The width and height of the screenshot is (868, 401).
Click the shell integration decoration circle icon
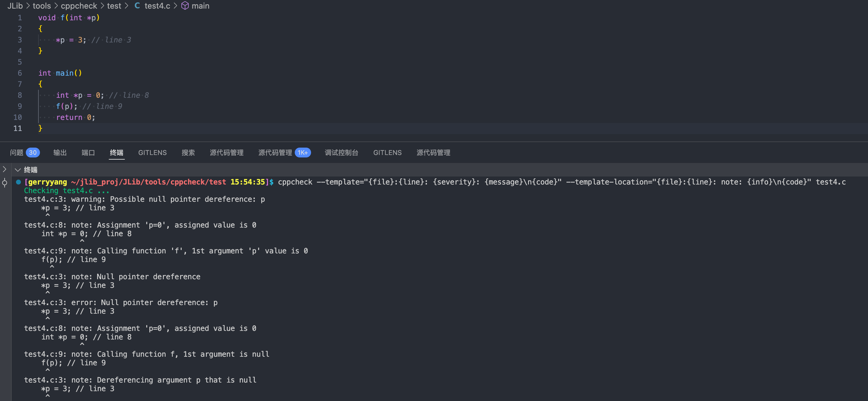[5, 183]
